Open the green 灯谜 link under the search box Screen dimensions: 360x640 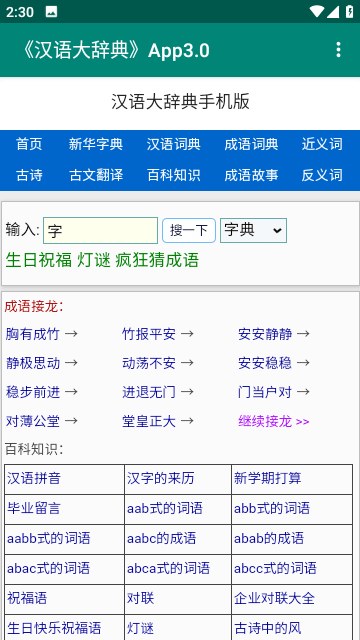click(x=94, y=260)
